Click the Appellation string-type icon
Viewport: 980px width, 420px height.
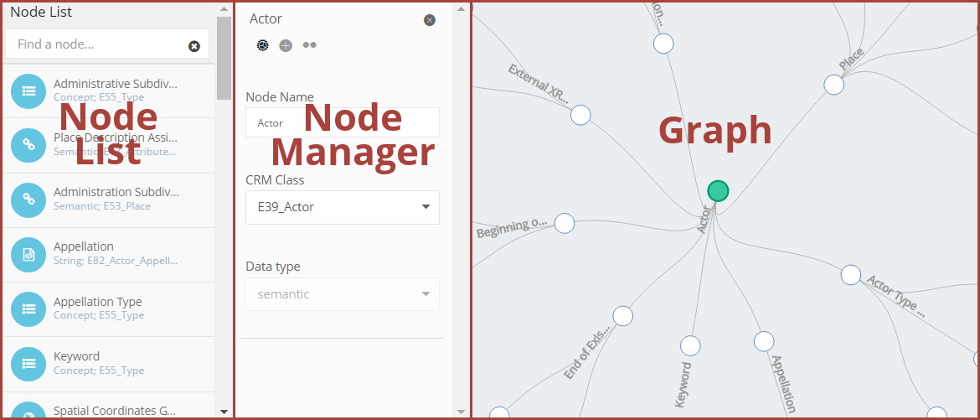pyautogui.click(x=28, y=254)
